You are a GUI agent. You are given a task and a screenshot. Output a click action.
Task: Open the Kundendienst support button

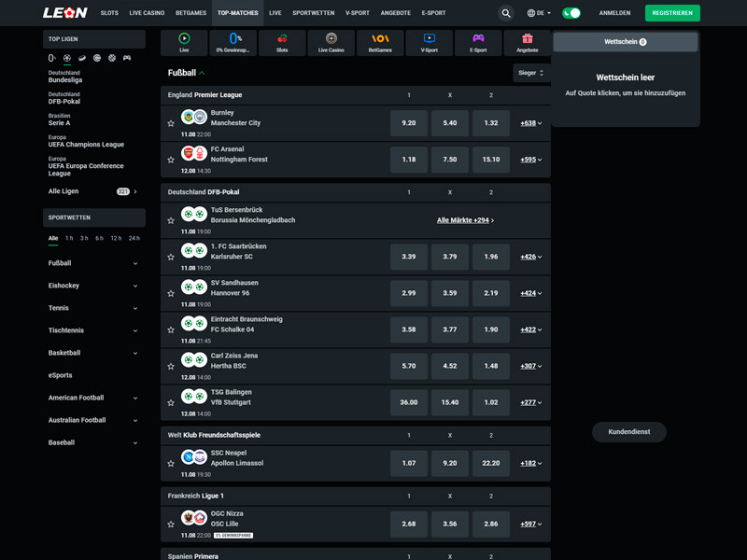pyautogui.click(x=628, y=432)
